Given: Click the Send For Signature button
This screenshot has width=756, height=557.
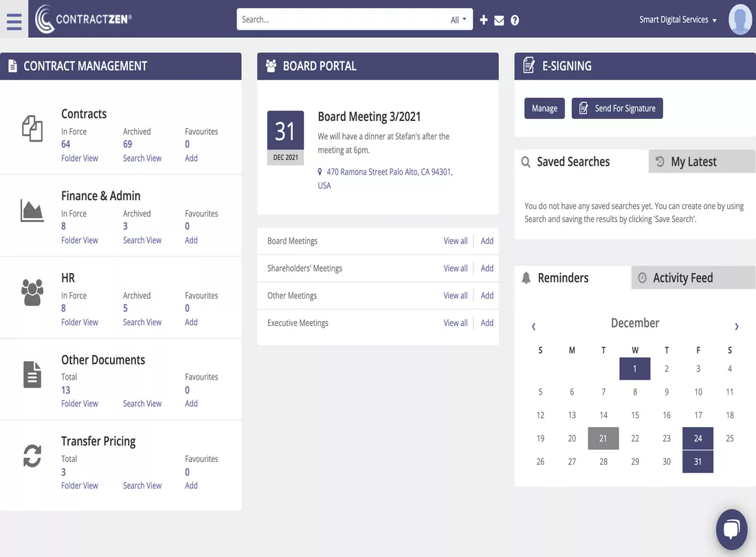Looking at the screenshot, I should pos(616,109).
